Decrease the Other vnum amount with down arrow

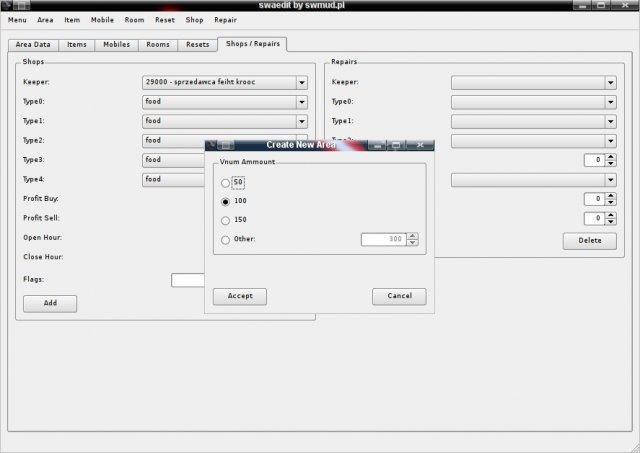413,243
